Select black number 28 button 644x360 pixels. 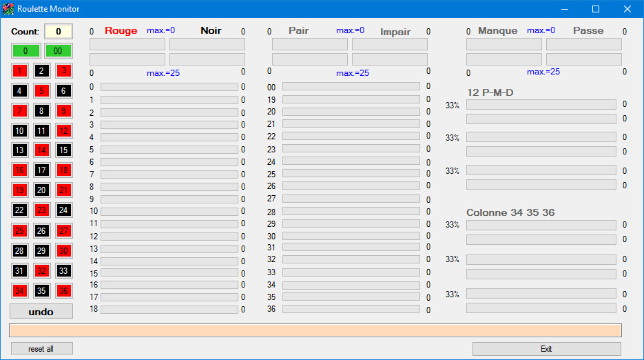[x=19, y=250]
